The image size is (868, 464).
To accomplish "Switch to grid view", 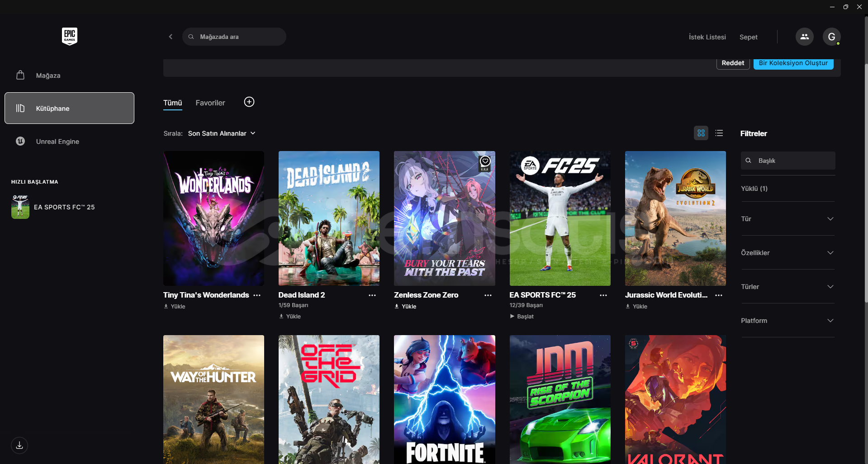I will click(x=701, y=133).
